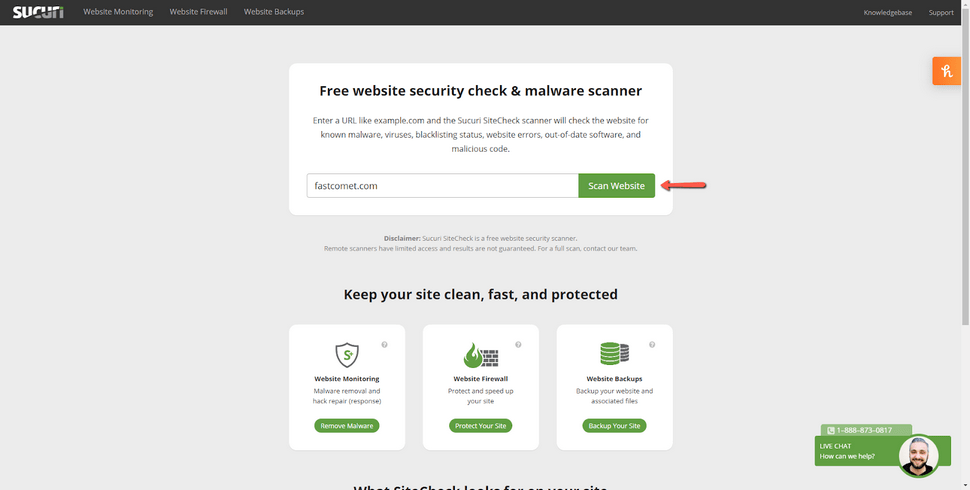The image size is (970, 490).
Task: Click the Scan Website button
Action: 616,186
